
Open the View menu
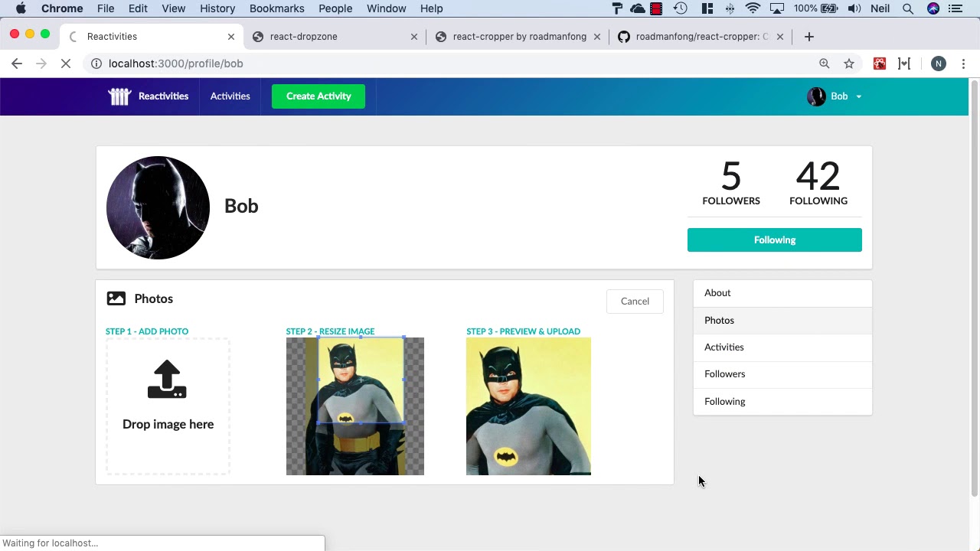click(174, 8)
